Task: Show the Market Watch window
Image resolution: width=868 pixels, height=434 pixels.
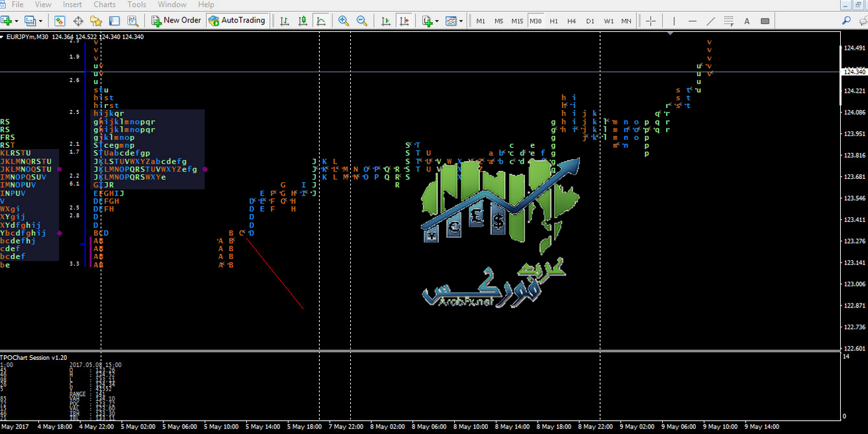Action: (60, 21)
